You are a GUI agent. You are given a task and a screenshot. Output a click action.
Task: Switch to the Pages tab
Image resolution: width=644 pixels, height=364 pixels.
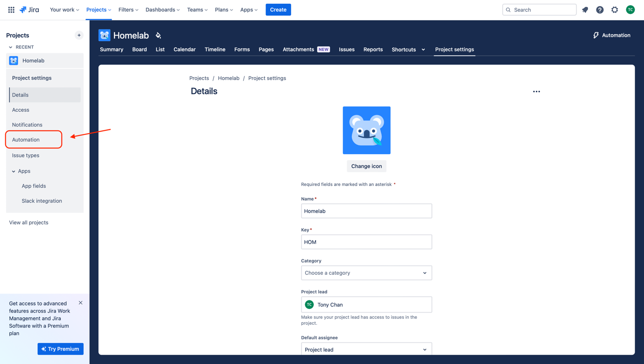pos(266,50)
